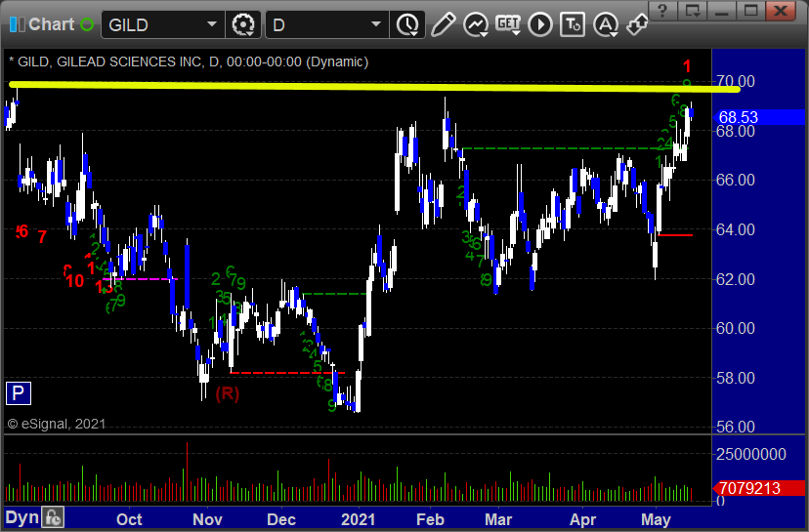Image resolution: width=809 pixels, height=532 pixels.
Task: Open the GILD symbol dropdown arrow
Action: tap(212, 24)
